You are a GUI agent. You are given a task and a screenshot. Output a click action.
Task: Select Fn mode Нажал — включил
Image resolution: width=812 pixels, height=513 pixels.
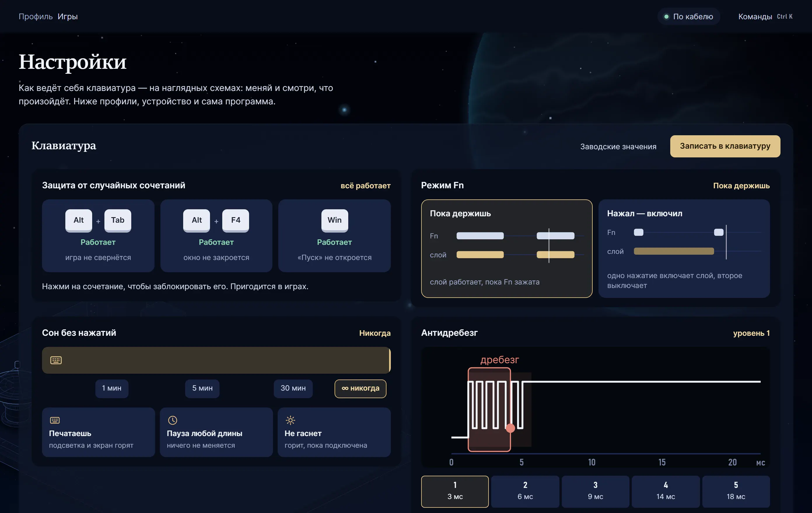click(x=684, y=248)
